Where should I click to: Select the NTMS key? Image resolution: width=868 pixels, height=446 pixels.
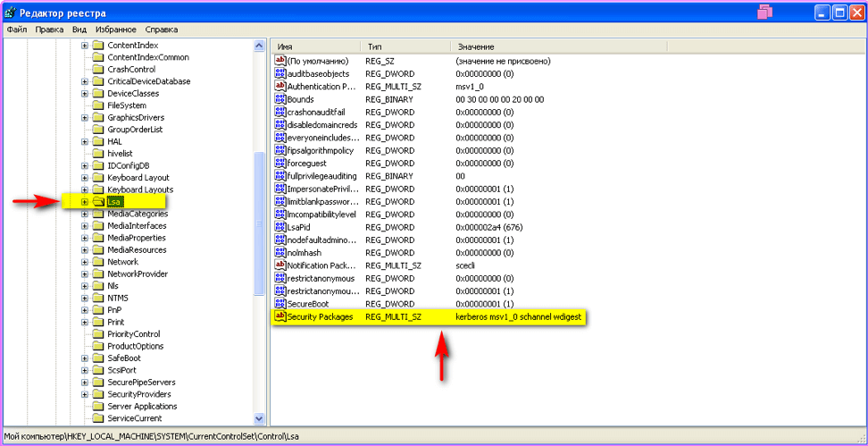pyautogui.click(x=117, y=298)
